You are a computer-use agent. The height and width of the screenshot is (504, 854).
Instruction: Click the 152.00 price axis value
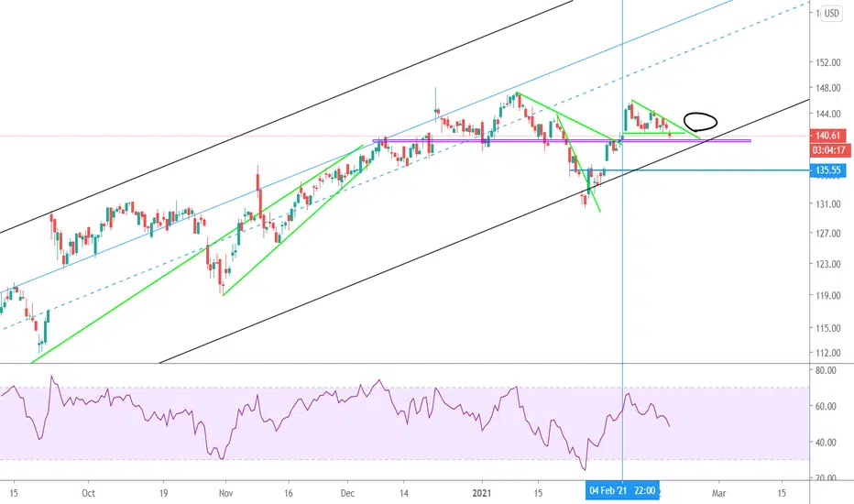(828, 62)
